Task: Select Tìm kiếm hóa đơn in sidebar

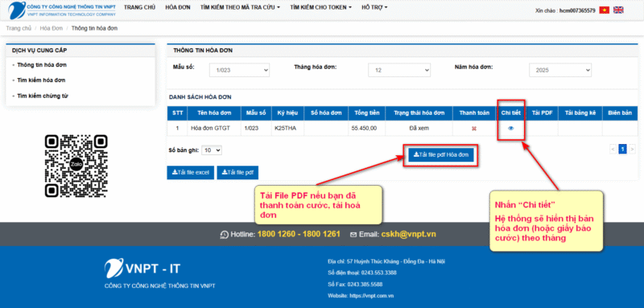Action: click(41, 80)
